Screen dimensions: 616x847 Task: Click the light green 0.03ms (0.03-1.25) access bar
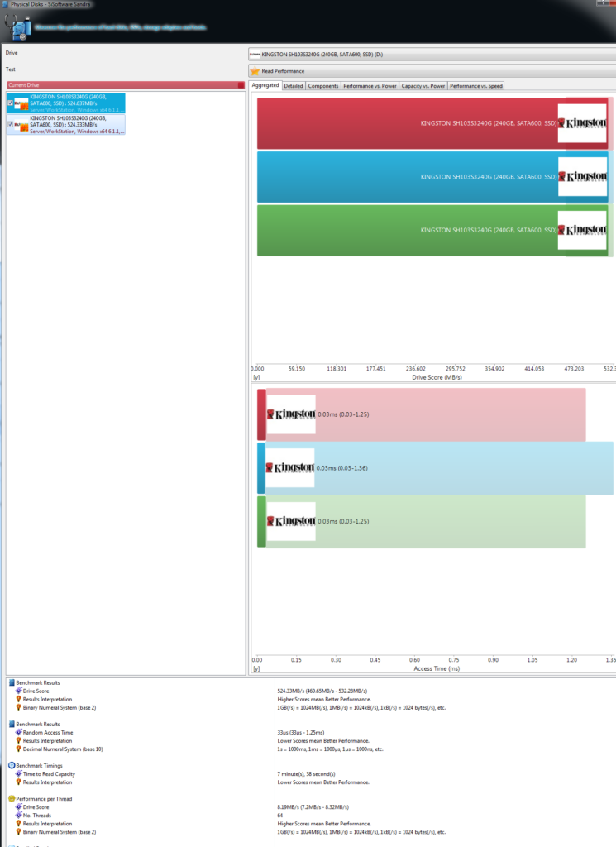tap(421, 521)
